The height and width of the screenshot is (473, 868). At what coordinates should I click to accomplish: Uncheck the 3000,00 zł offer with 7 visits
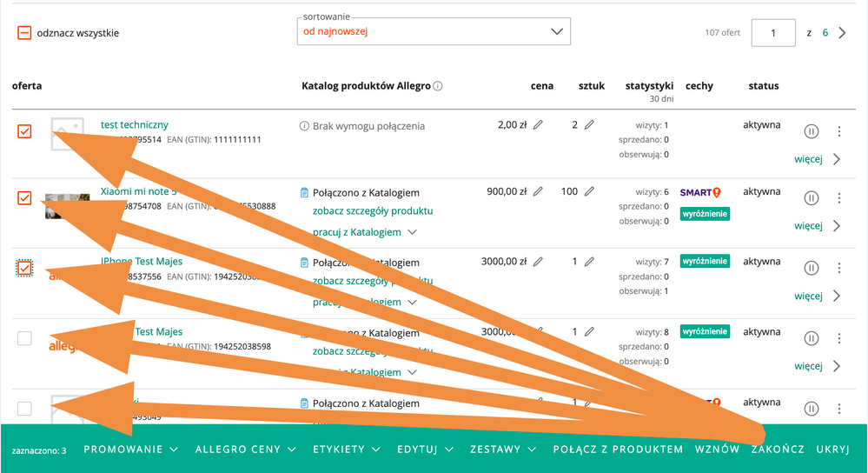click(x=24, y=268)
